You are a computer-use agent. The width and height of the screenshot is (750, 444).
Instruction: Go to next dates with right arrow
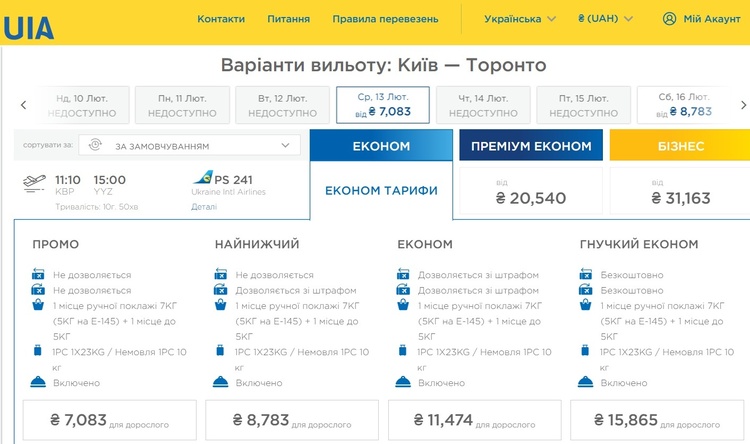[743, 105]
